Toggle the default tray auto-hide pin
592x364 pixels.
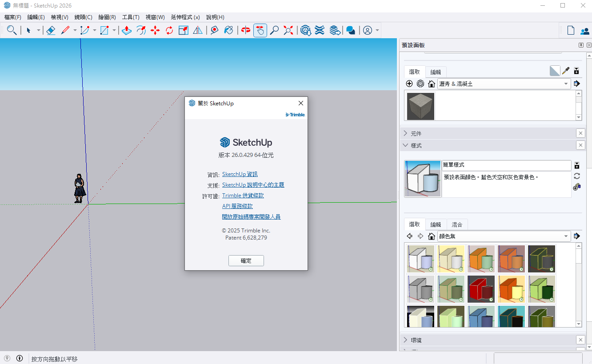(x=581, y=45)
